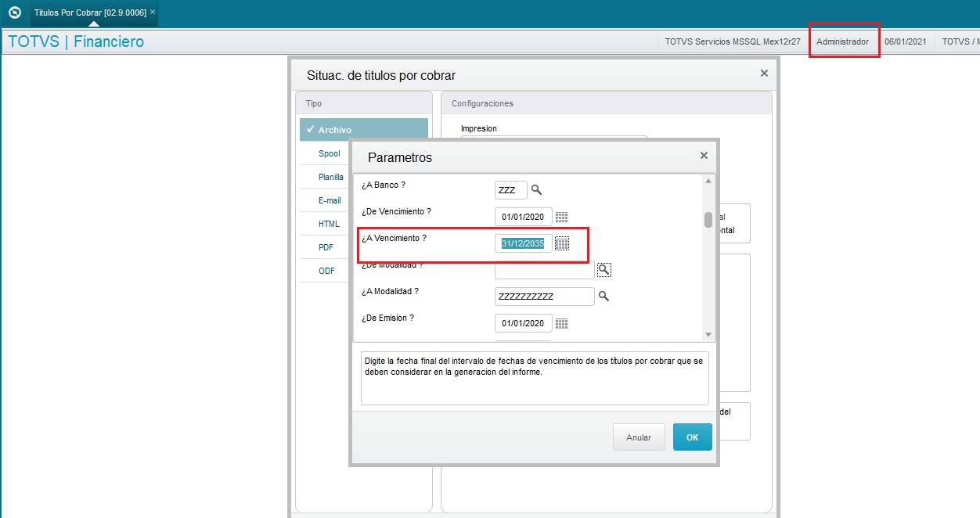Click the TOTVS | Financiero title

(76, 41)
